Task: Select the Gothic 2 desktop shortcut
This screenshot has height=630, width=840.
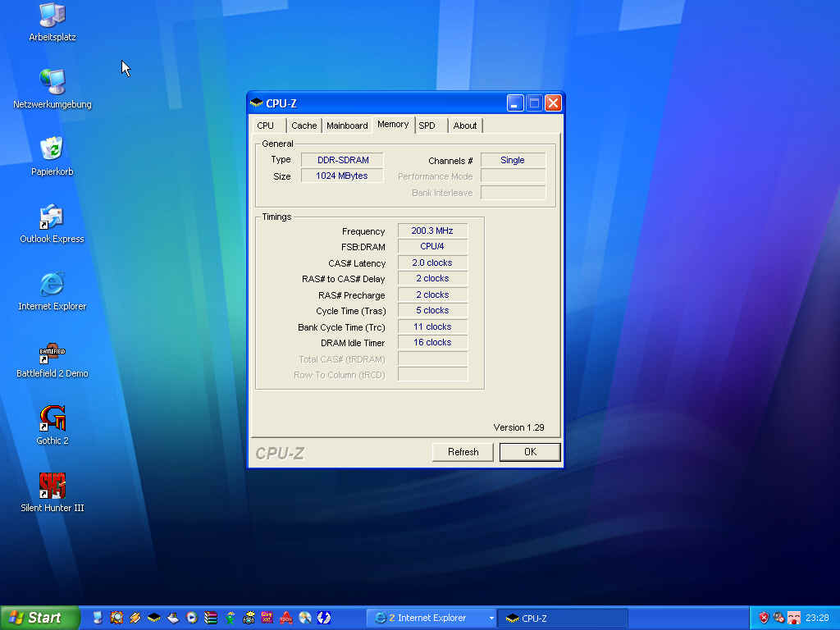Action: click(x=52, y=426)
